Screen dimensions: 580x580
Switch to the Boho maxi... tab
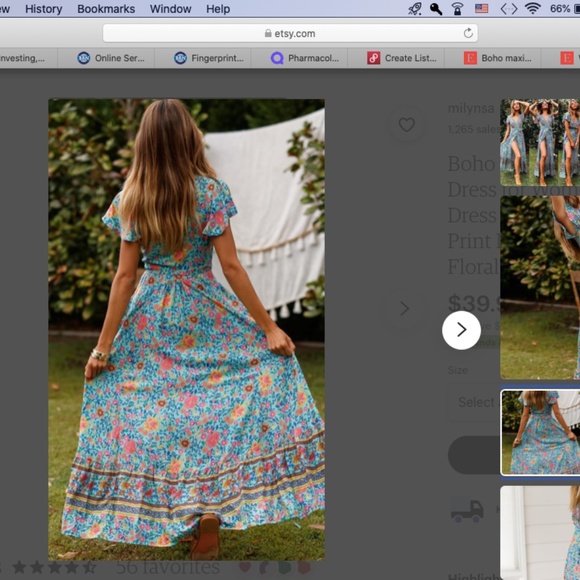[x=493, y=58]
